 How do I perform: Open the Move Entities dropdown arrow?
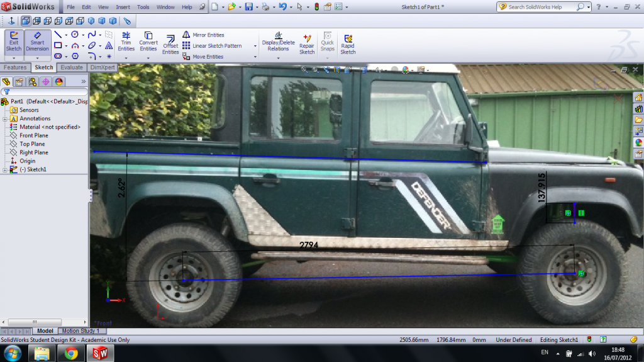[255, 57]
